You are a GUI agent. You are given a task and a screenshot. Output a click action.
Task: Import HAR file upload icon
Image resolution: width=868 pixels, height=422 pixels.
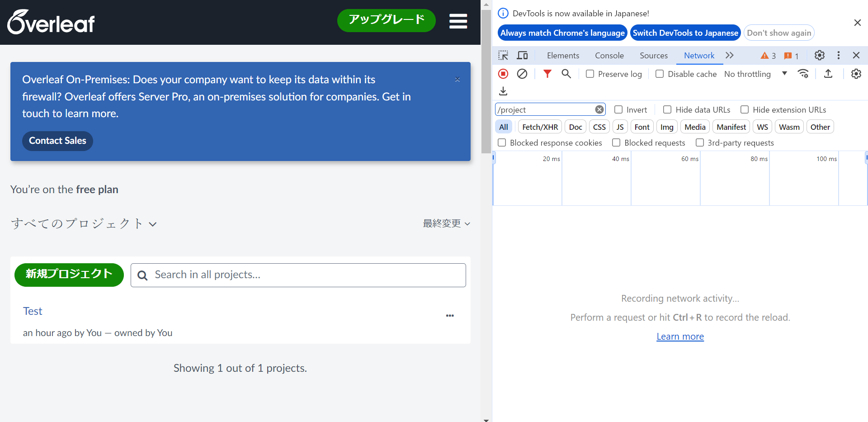click(x=828, y=74)
